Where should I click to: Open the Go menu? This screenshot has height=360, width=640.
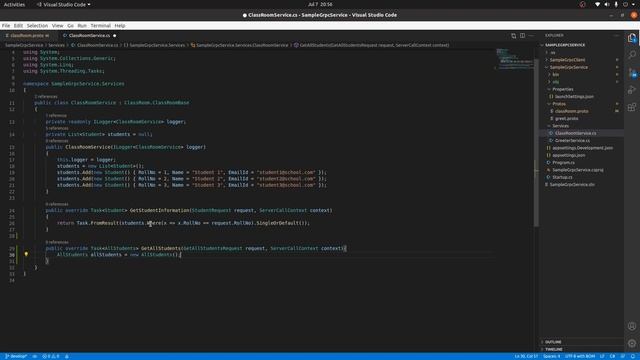(71, 26)
